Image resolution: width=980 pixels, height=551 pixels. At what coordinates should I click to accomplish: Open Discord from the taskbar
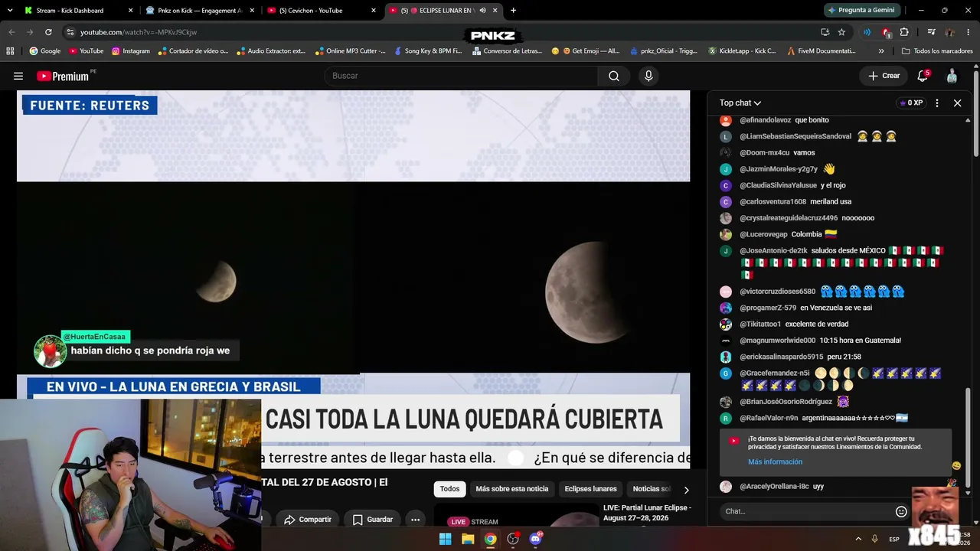536,539
